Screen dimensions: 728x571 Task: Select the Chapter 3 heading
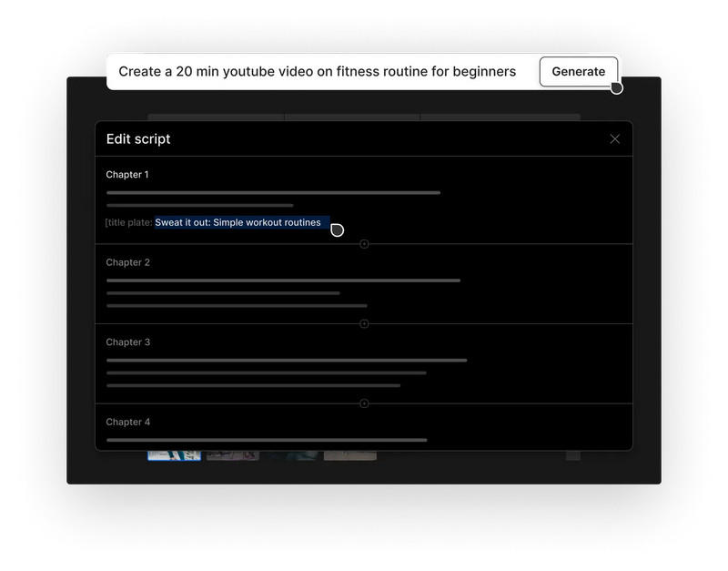coord(127,342)
